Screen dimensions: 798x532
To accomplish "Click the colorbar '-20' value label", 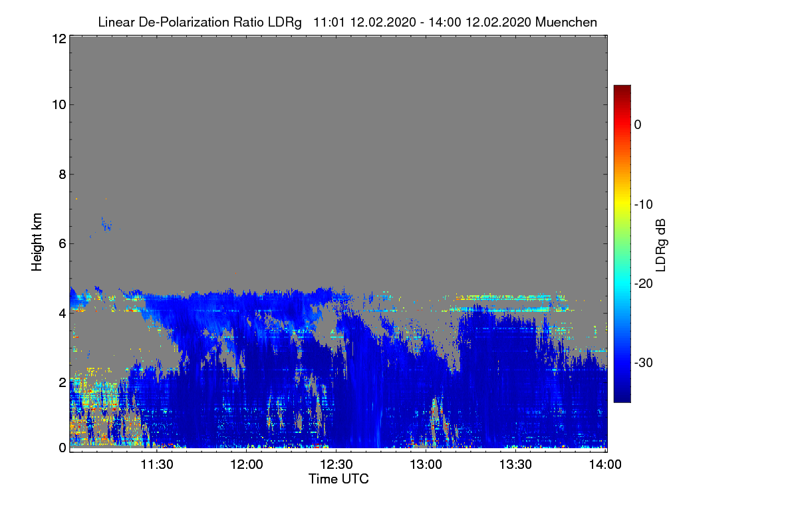I will (644, 283).
